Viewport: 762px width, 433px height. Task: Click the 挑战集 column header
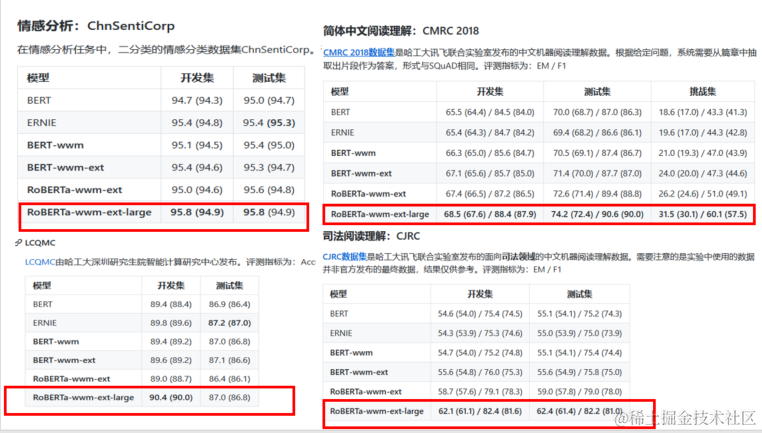pos(702,91)
